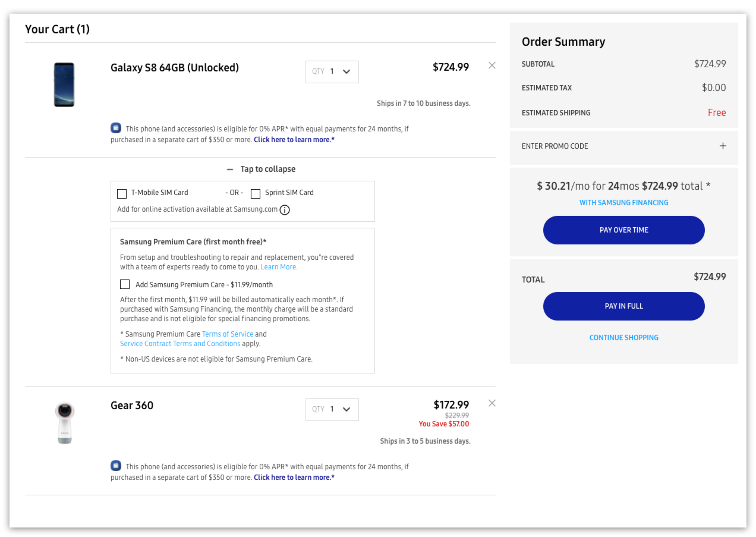Viewport: 756px width, 537px height.
Task: Click financing icon under Galaxy S8
Action: coord(116,128)
